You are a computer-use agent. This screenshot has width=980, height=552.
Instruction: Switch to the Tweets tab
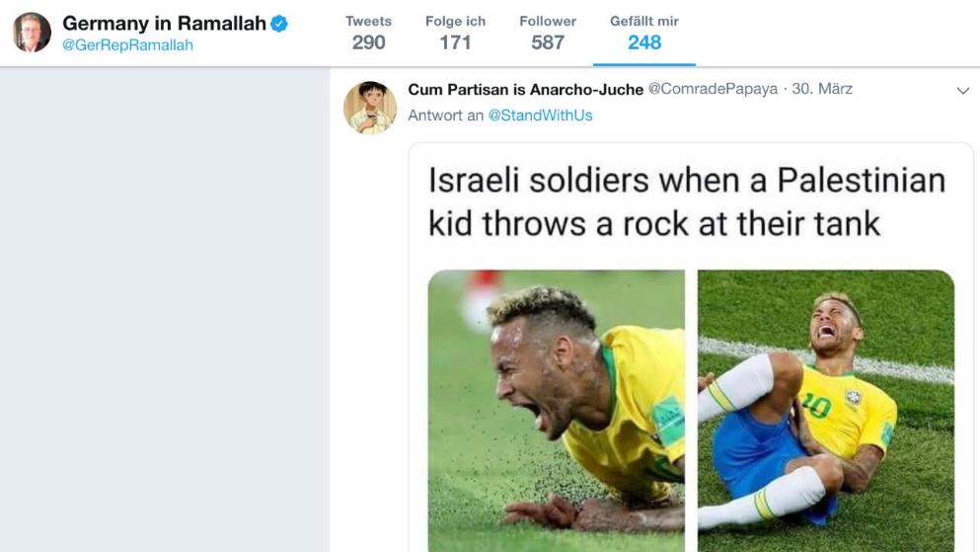click(x=368, y=33)
